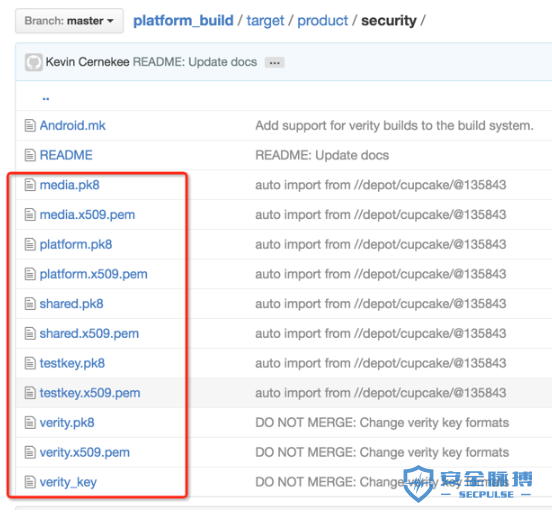Screen dimensions: 552x519
Task: Open the Branch: master dropdown
Action: [69, 21]
